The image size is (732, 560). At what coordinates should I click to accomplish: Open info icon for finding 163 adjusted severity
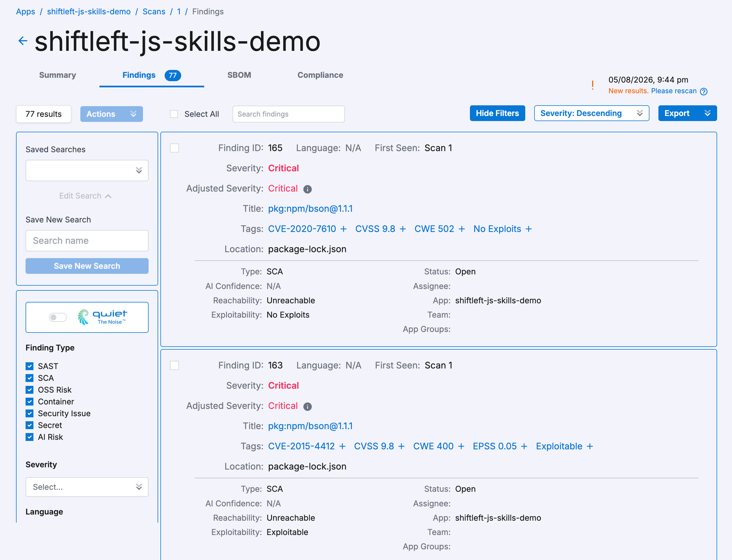307,407
